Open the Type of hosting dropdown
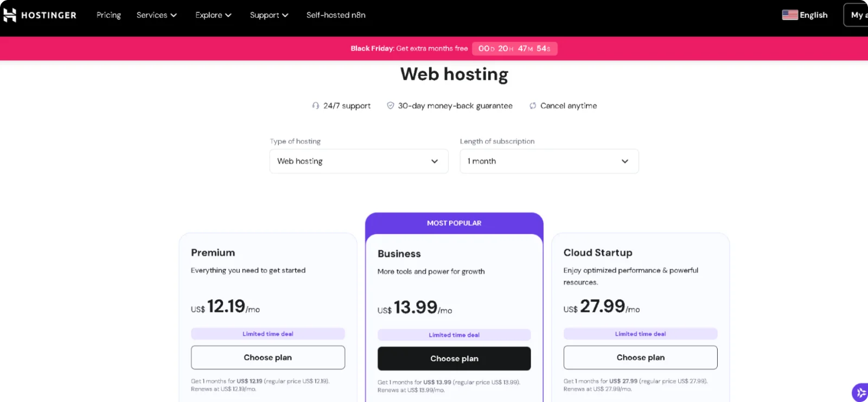This screenshot has height=402, width=868. [x=359, y=161]
